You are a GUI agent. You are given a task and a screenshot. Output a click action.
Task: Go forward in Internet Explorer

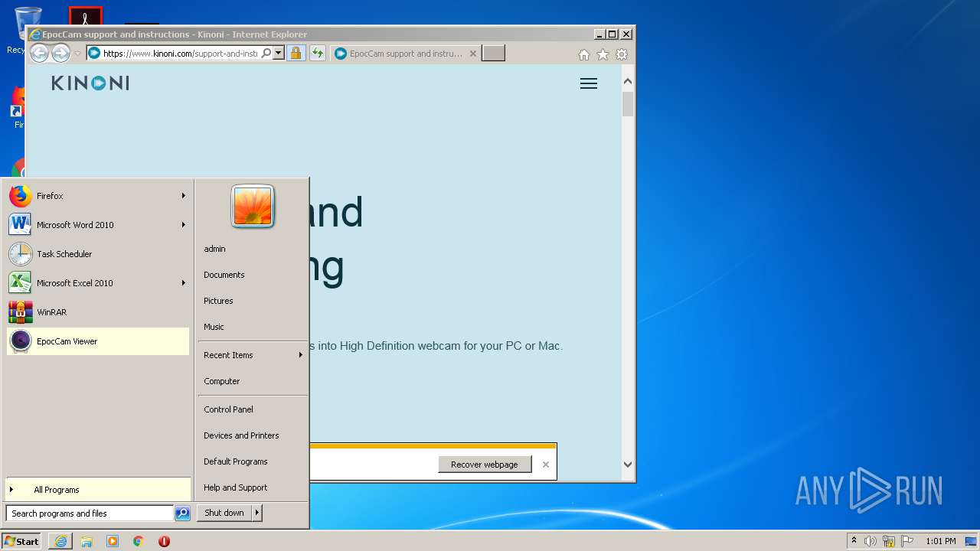[60, 53]
